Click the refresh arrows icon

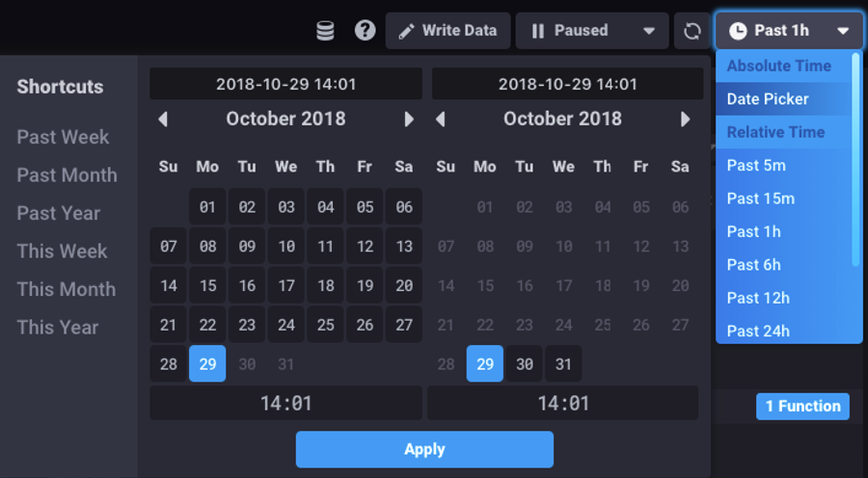(x=692, y=31)
